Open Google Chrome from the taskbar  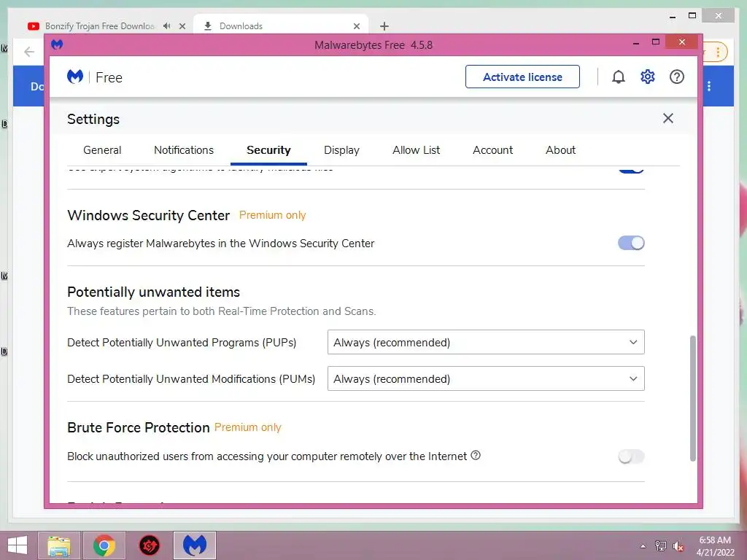point(104,545)
